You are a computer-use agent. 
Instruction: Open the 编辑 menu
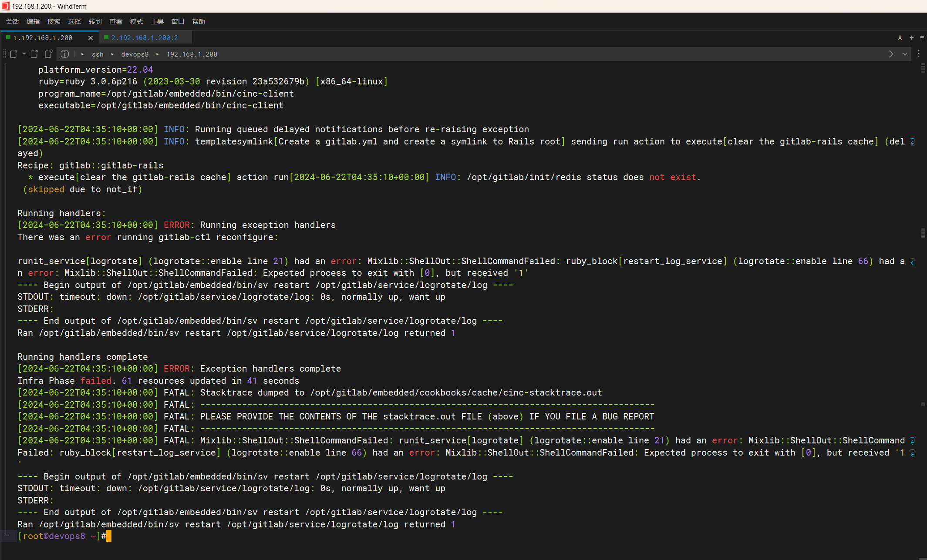(33, 21)
